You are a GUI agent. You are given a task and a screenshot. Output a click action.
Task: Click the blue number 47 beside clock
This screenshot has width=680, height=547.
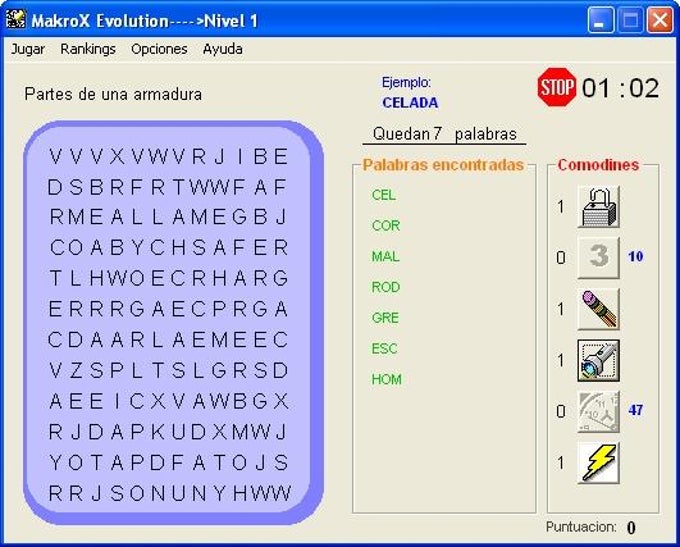(635, 410)
